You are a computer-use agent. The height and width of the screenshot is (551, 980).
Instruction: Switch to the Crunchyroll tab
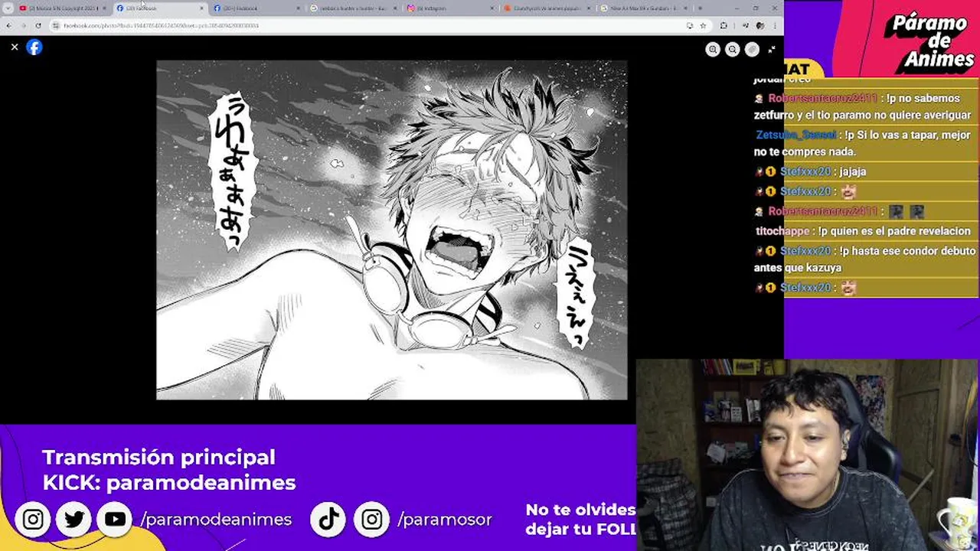tap(546, 8)
